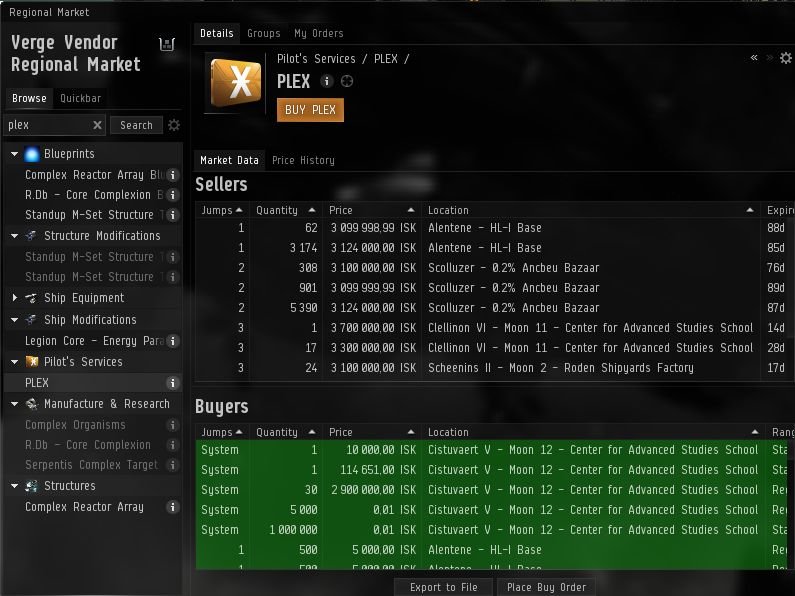This screenshot has width=795, height=596.
Task: Show info for R.Db - Core Complexion Blueprint
Action: click(x=173, y=195)
